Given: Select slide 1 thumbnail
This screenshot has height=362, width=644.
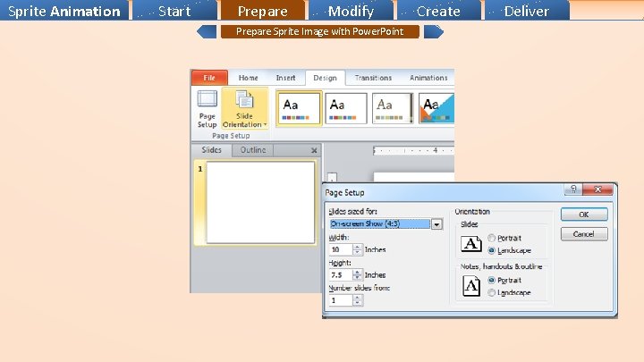Looking at the screenshot, I should click(260, 202).
